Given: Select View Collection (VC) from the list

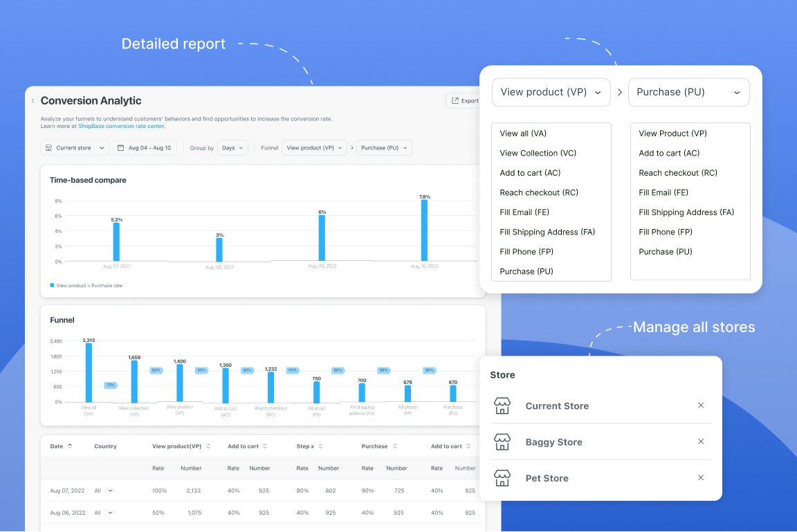Looking at the screenshot, I should [538, 154].
